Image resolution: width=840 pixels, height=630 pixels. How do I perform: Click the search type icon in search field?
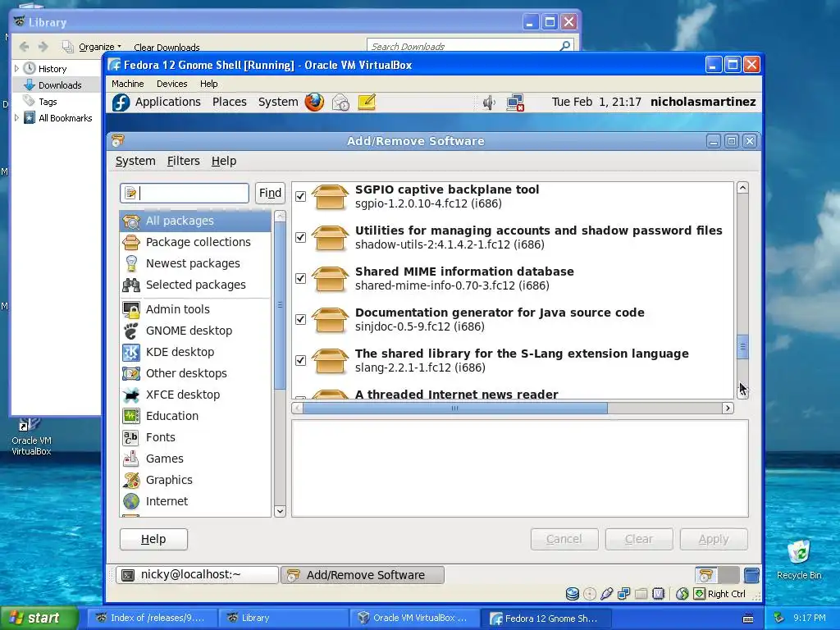pyautogui.click(x=130, y=193)
